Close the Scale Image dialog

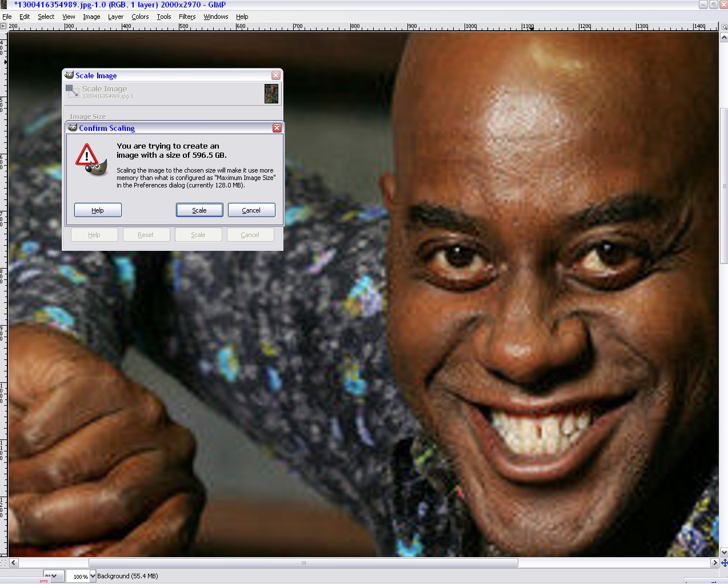tap(276, 75)
